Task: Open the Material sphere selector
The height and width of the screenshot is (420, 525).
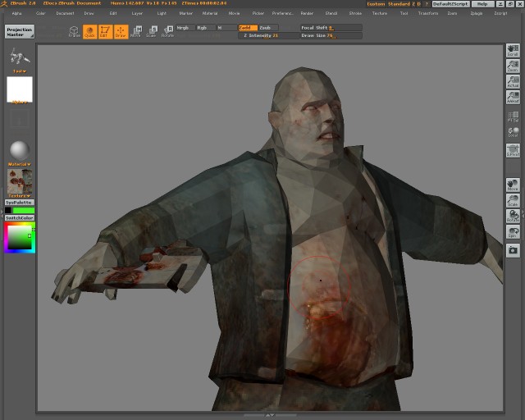Action: pyautogui.click(x=20, y=150)
